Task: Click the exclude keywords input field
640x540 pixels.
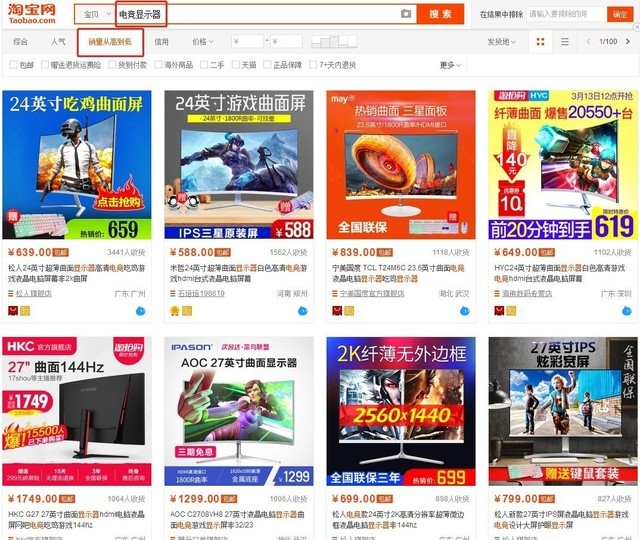Action: 567,14
